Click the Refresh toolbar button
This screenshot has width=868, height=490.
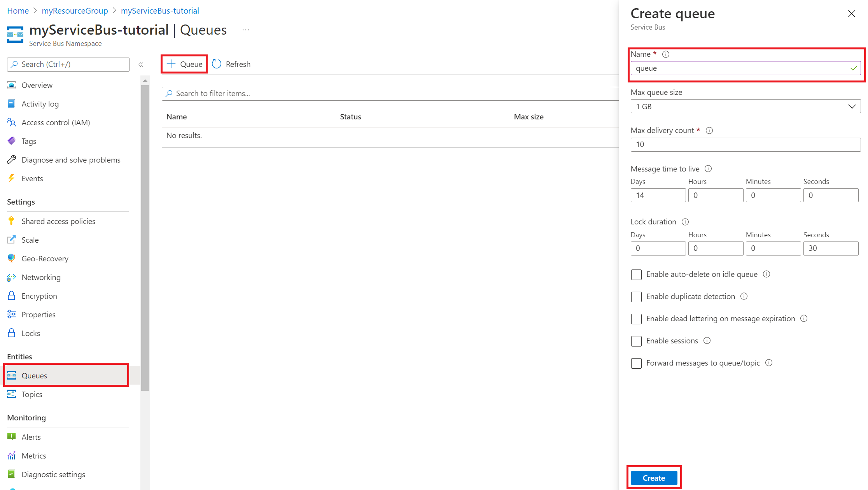point(232,64)
